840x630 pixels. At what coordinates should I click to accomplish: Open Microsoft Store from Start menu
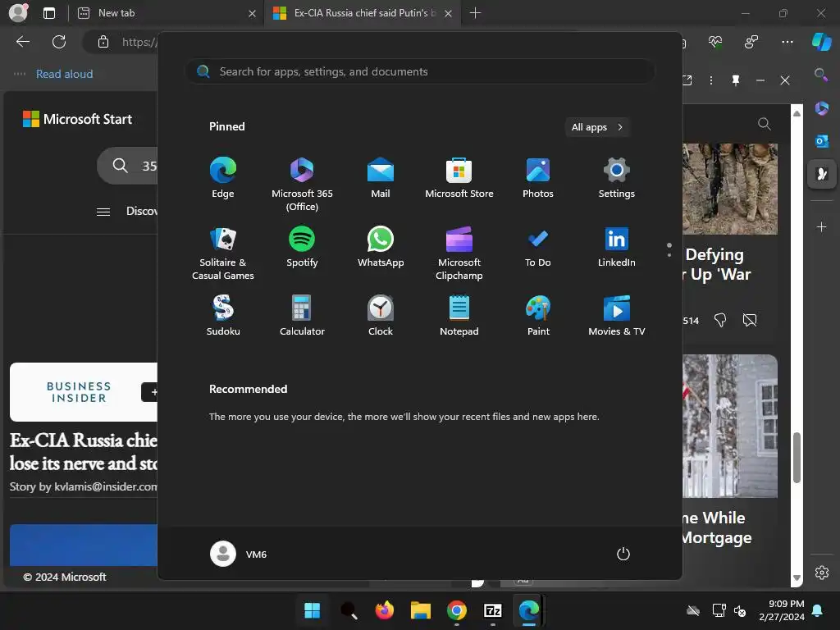pos(459,178)
